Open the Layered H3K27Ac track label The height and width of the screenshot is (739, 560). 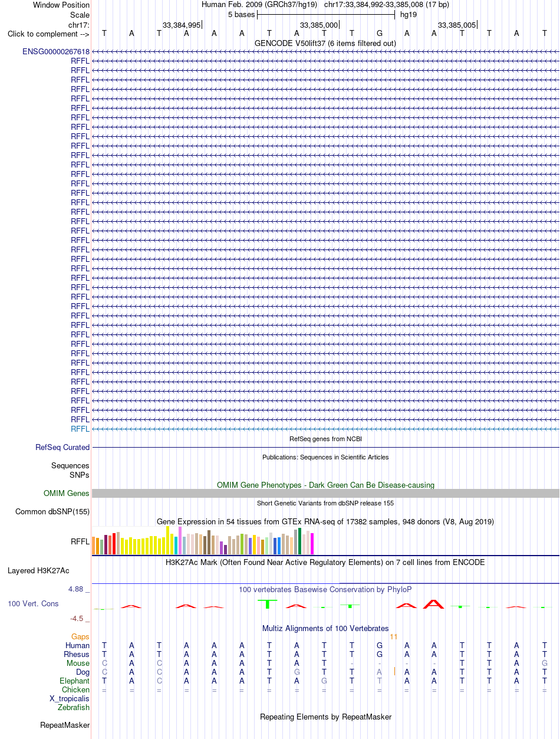click(38, 571)
